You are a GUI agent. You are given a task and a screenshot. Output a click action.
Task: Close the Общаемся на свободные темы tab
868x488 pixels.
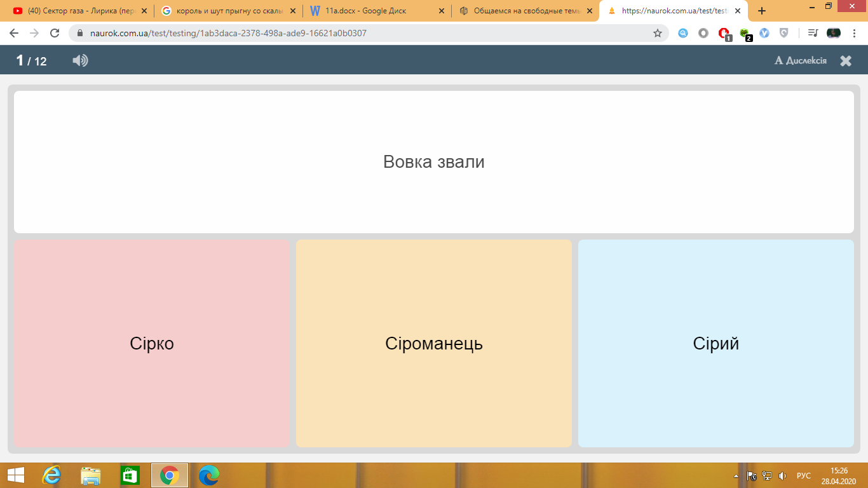[590, 11]
